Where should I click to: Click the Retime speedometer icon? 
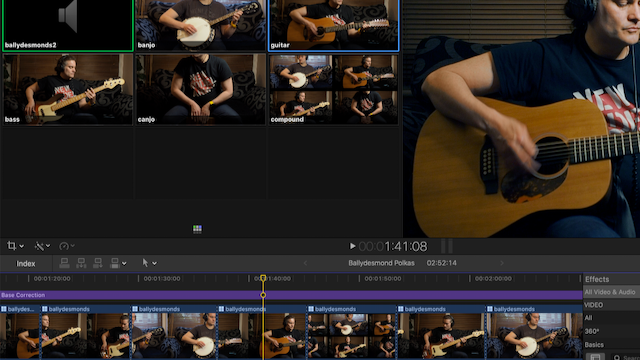pos(64,246)
